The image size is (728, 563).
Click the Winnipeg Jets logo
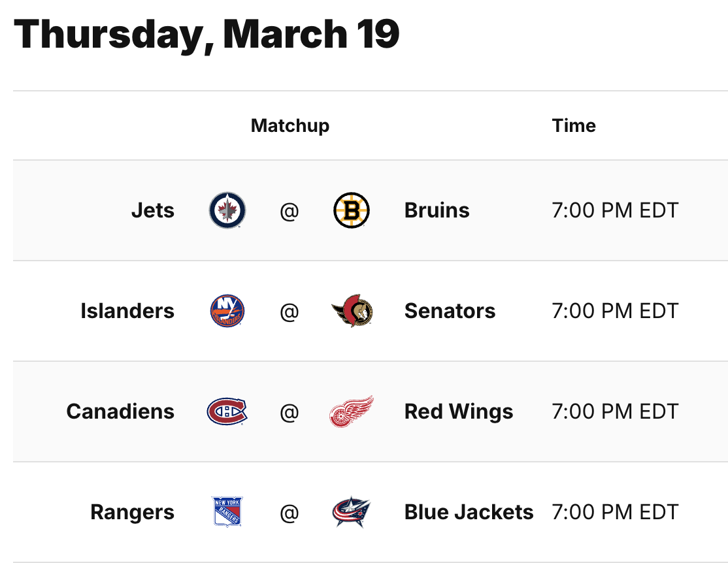pyautogui.click(x=227, y=210)
